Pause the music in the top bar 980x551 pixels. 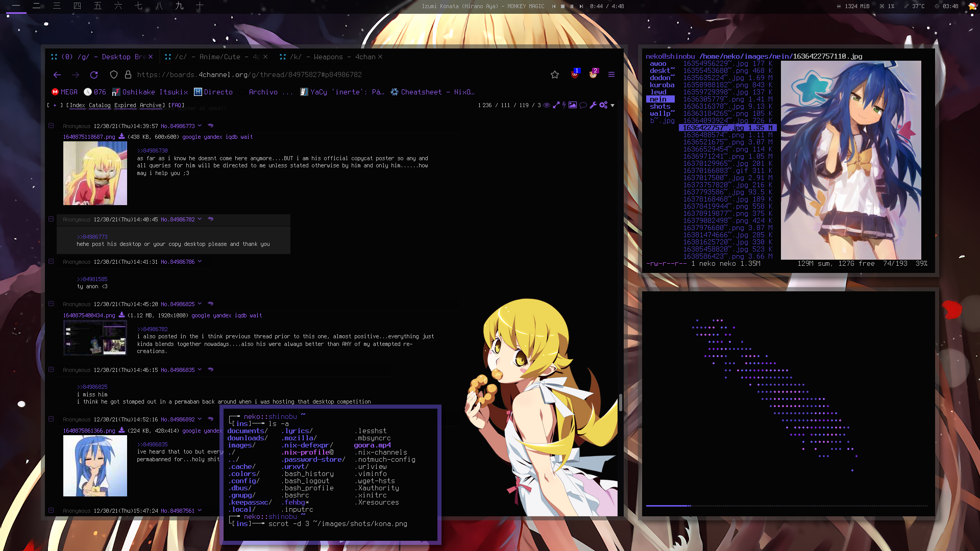click(572, 6)
